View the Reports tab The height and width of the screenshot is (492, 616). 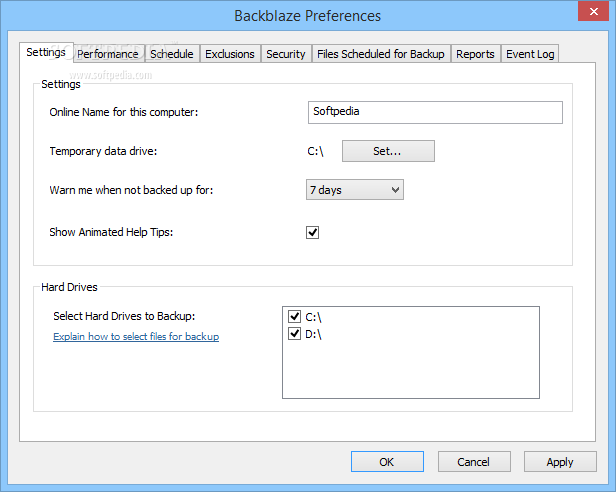click(x=475, y=54)
